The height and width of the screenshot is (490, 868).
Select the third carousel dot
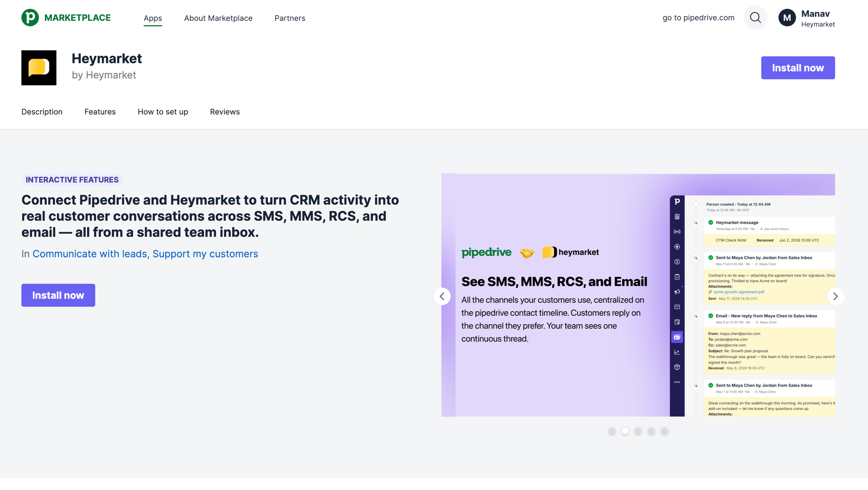pos(638,431)
